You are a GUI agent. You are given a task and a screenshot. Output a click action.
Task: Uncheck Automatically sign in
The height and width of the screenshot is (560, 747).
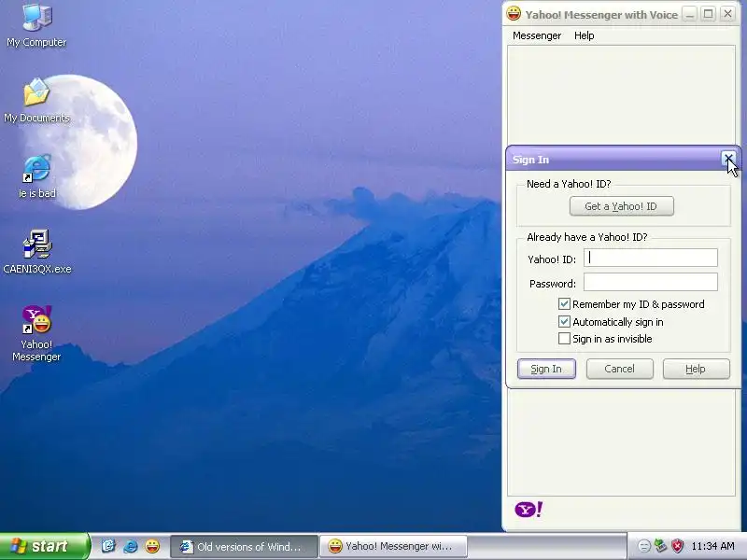tap(564, 321)
